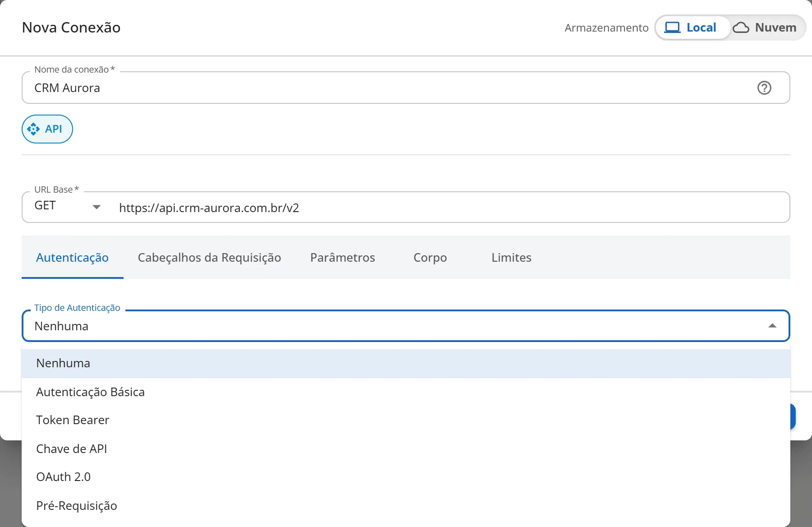Switch storage to Local

pyautogui.click(x=692, y=28)
